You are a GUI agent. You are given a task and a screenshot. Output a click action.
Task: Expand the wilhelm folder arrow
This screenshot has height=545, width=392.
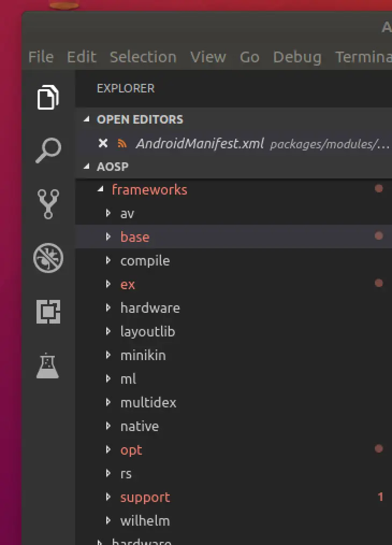coord(108,520)
